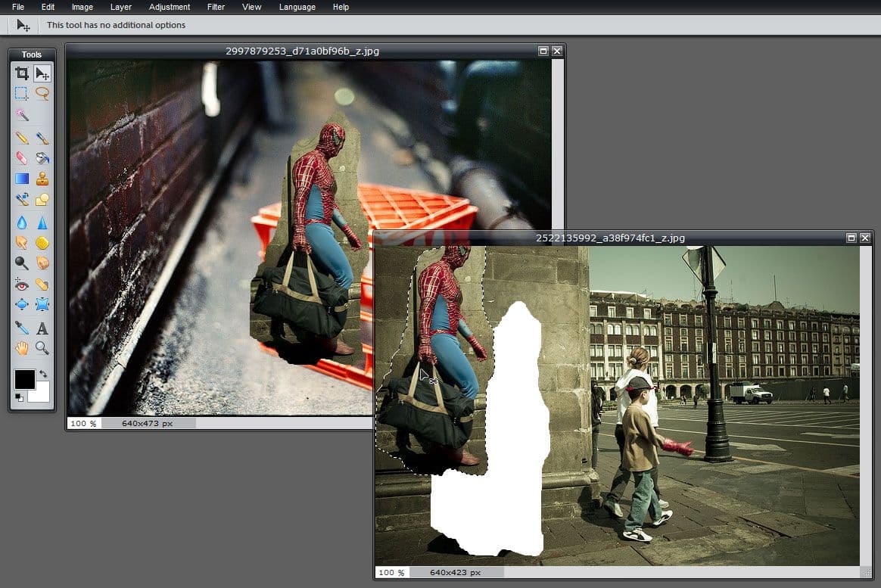Open the white background color swatch
The width and height of the screenshot is (881, 588).
coord(42,395)
